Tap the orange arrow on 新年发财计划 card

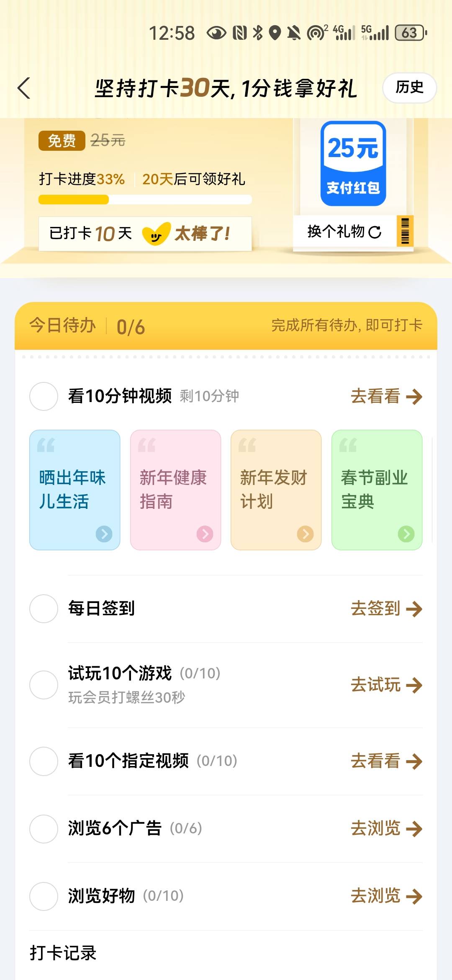pos(305,534)
